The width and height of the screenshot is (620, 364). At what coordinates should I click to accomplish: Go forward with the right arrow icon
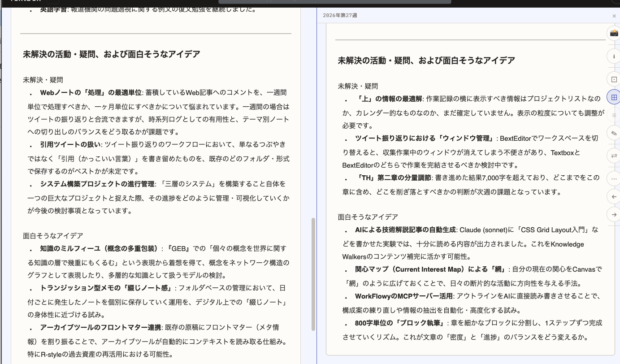click(x=614, y=215)
